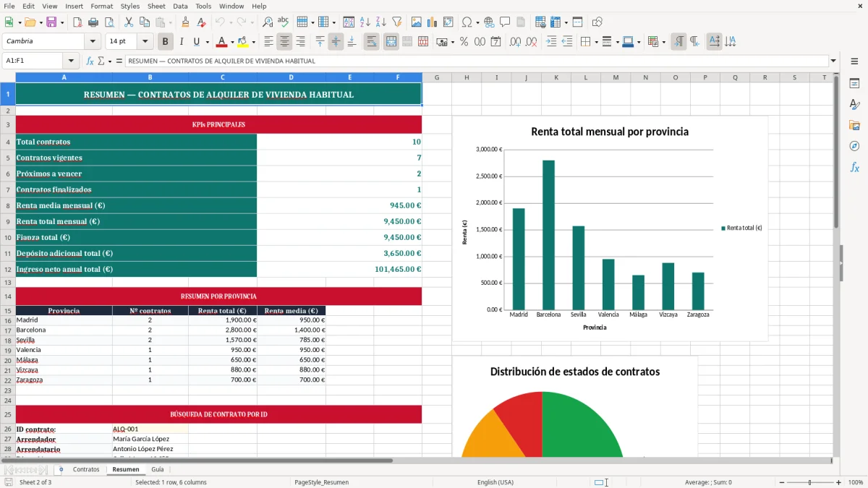Screen dimensions: 868x488
Task: Increase indent icon
Action: coord(551,42)
